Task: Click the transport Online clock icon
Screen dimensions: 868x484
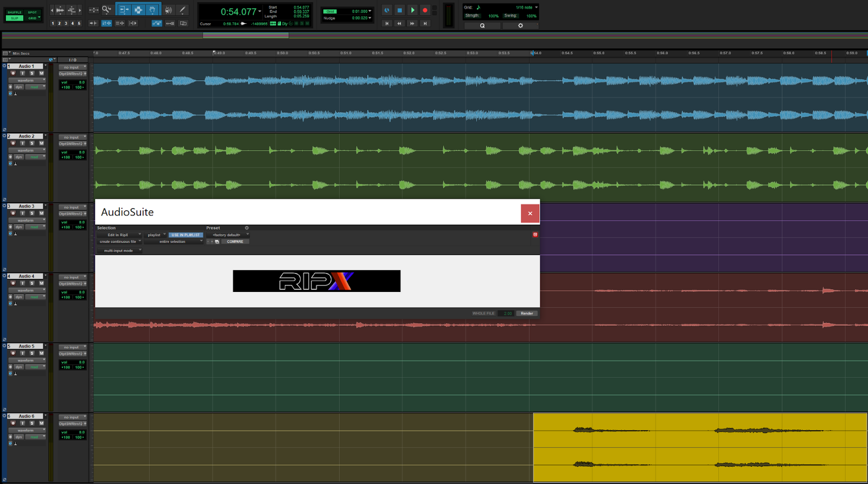Action: (387, 10)
